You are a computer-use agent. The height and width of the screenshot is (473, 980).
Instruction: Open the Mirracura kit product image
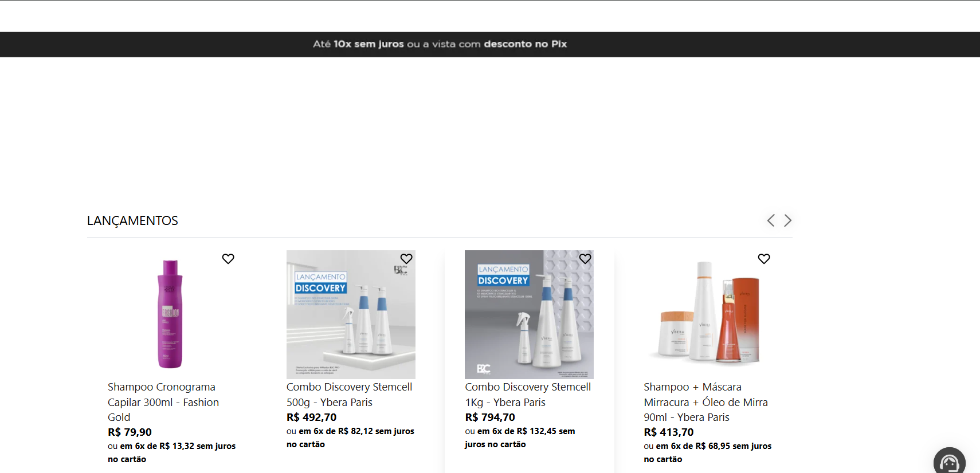(708, 314)
